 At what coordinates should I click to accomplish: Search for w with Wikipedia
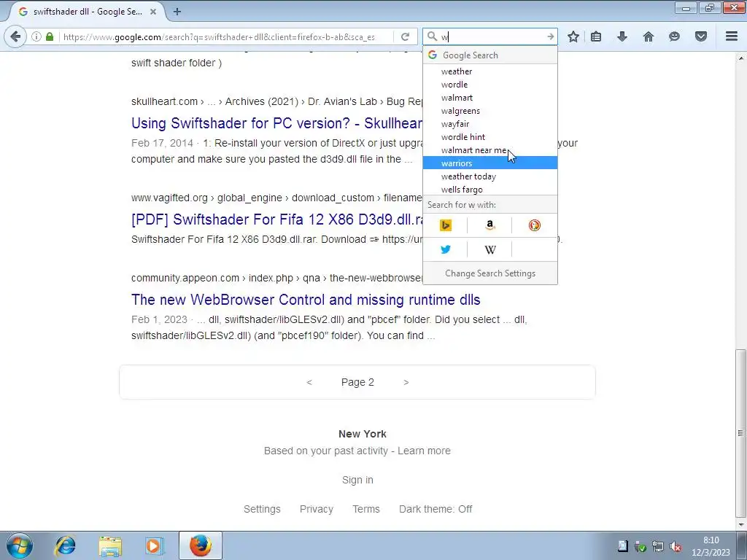coord(489,249)
